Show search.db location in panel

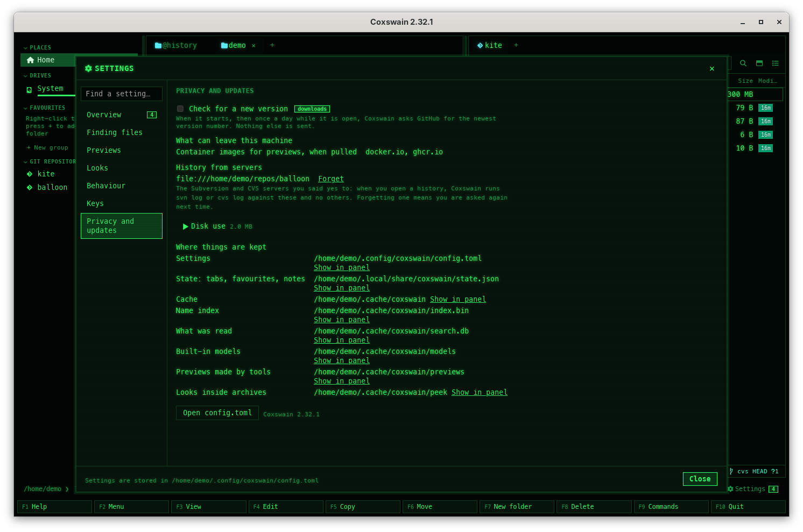pos(342,341)
